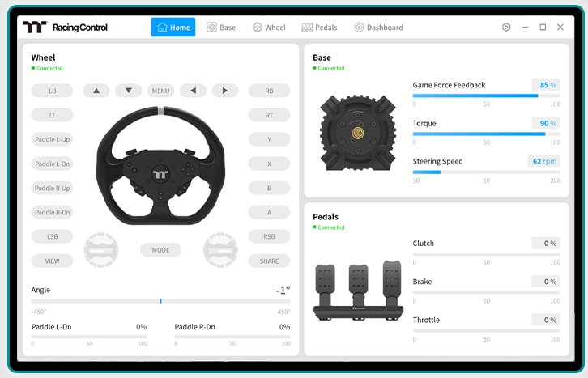Click the MODE button indicator
The width and height of the screenshot is (588, 378).
(x=161, y=250)
